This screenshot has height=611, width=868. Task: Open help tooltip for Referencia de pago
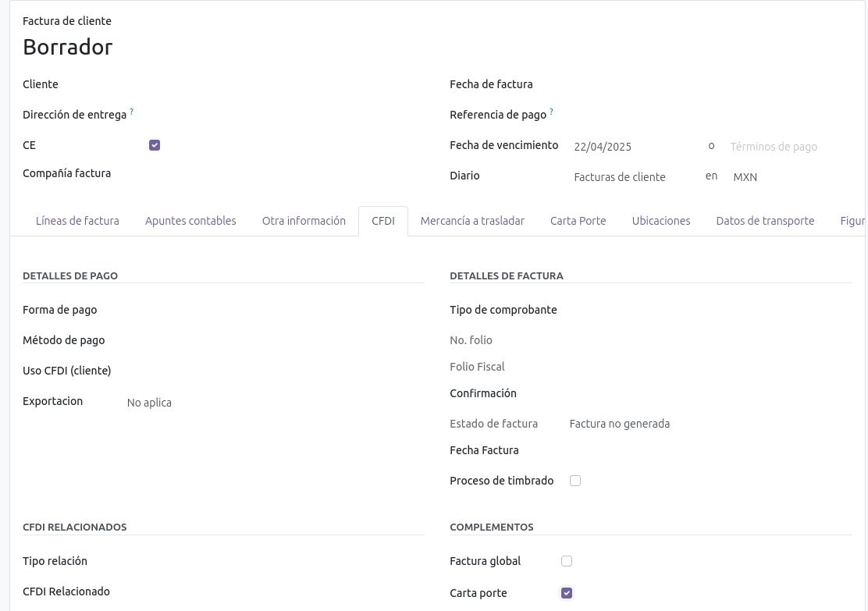(551, 112)
